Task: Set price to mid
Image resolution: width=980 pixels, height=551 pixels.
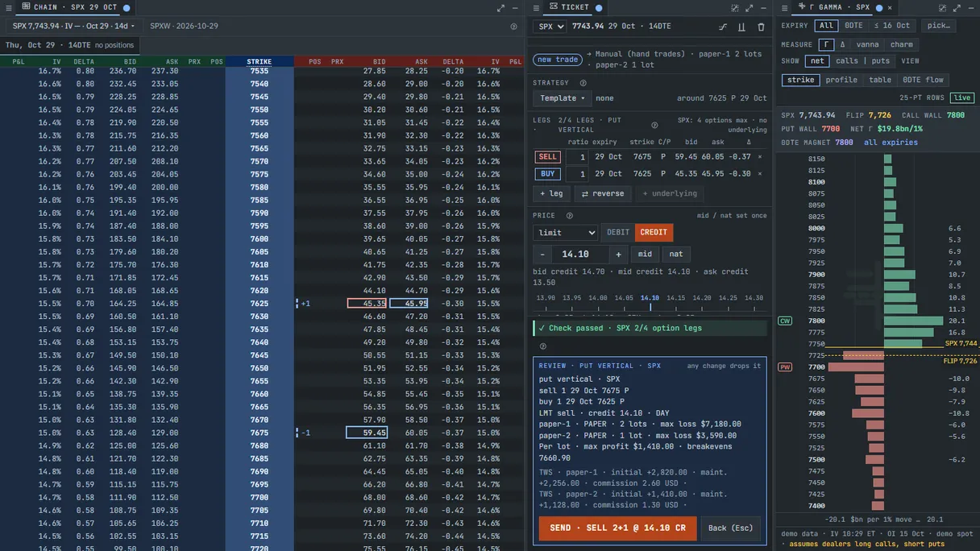Action: [x=645, y=254]
